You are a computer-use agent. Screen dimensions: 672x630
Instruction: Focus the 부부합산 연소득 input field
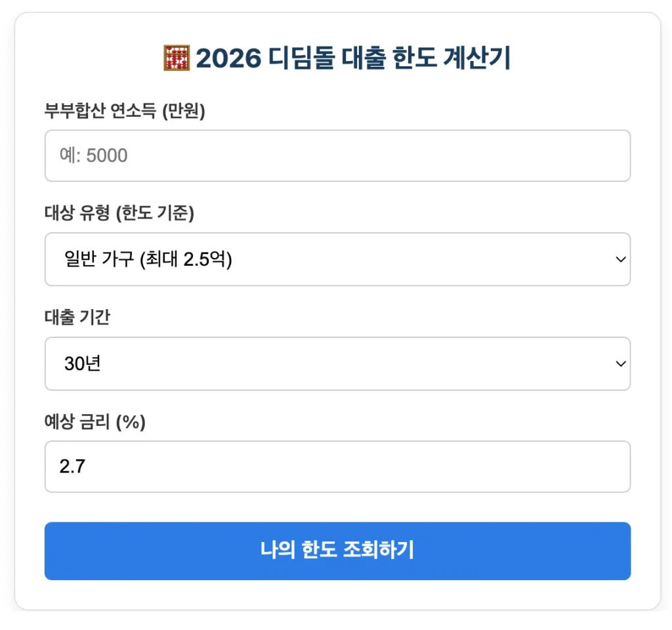[x=337, y=156]
